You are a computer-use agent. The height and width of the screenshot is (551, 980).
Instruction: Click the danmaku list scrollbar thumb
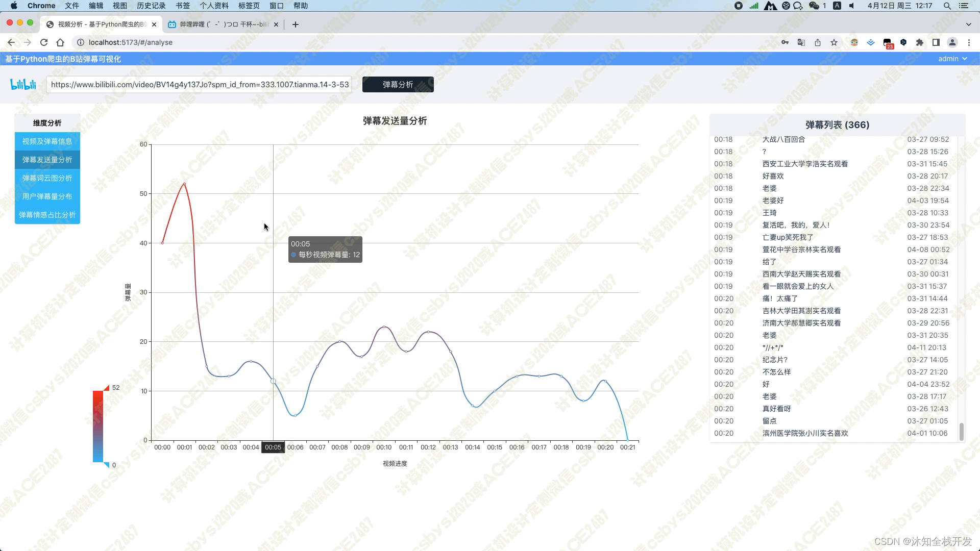point(962,432)
